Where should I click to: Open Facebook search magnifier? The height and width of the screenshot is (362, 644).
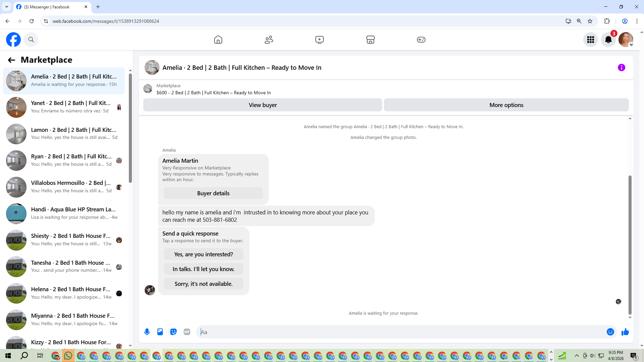coord(31,40)
